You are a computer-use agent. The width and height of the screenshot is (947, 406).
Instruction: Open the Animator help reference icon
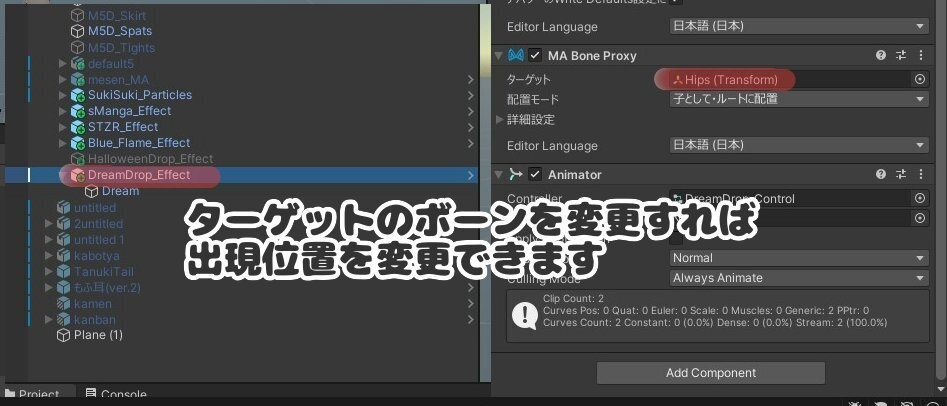[881, 175]
